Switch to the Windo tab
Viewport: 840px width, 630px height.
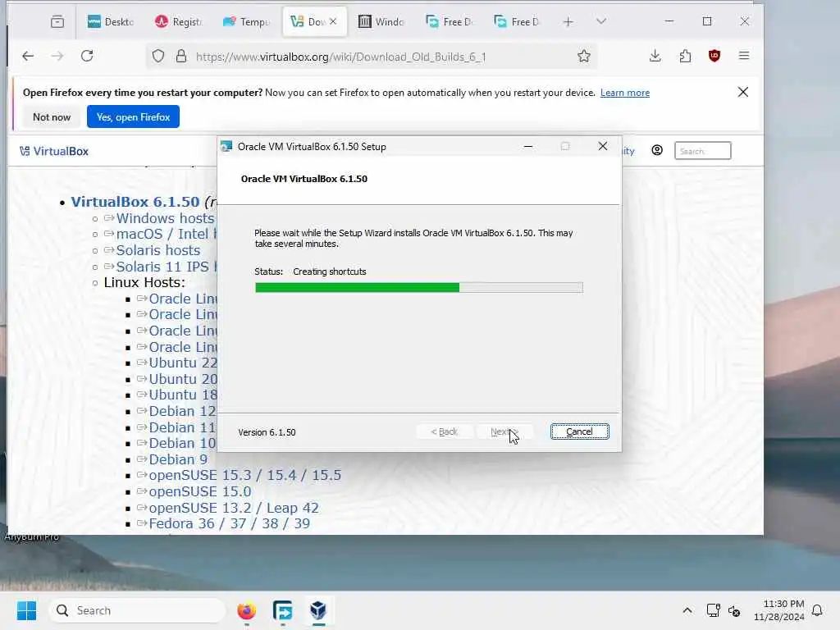click(381, 21)
